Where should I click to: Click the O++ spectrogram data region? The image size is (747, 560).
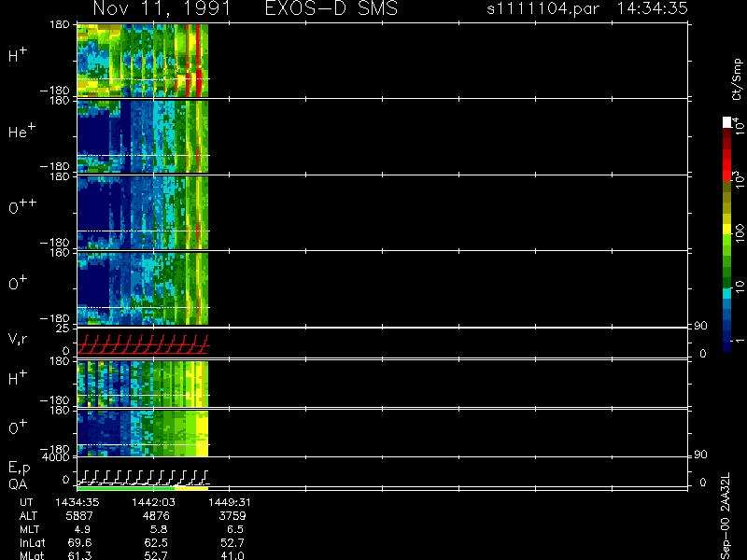tap(143, 213)
